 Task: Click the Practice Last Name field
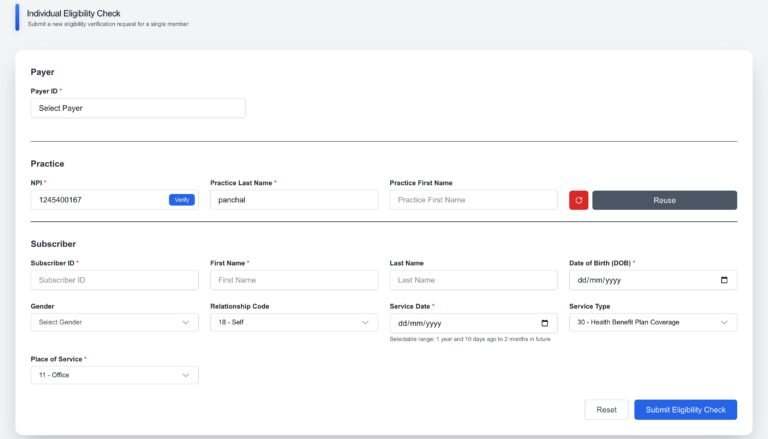pyautogui.click(x=294, y=200)
